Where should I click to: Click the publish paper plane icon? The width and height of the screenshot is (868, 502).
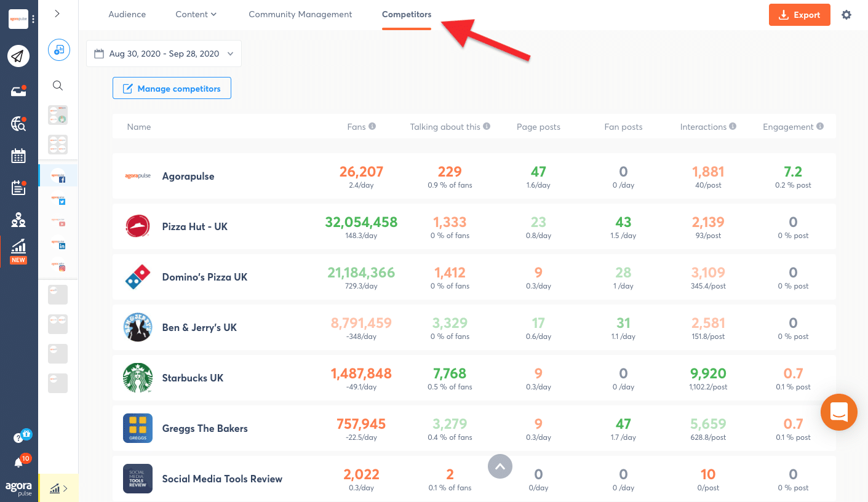tap(18, 57)
